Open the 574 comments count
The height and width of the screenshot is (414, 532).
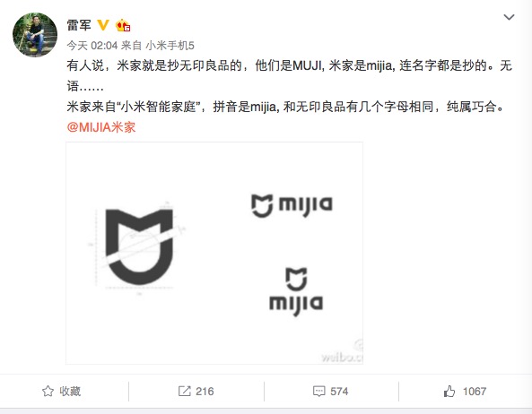point(339,392)
